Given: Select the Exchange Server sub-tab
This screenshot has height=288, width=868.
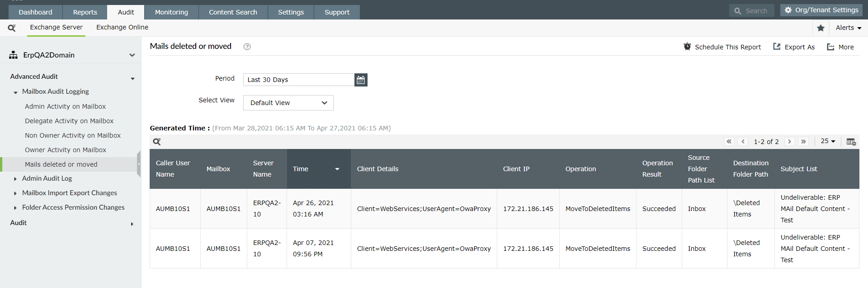Looking at the screenshot, I should coord(57,27).
